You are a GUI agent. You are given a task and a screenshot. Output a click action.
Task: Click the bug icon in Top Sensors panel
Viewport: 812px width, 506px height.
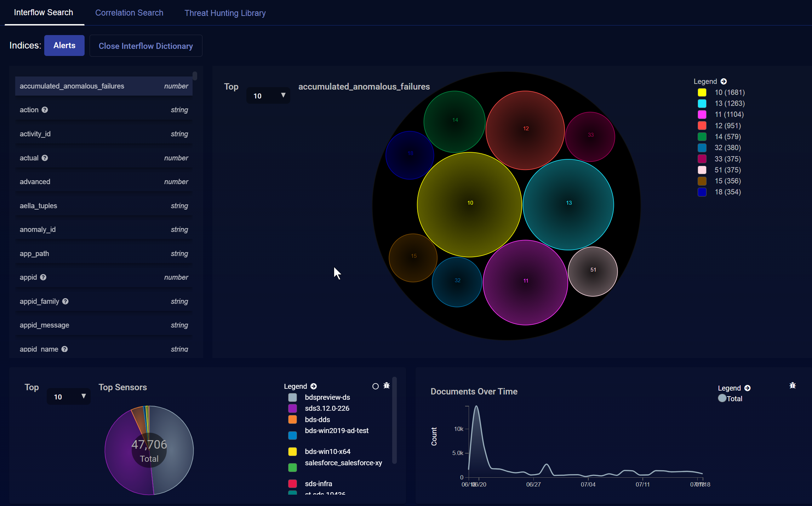387,386
